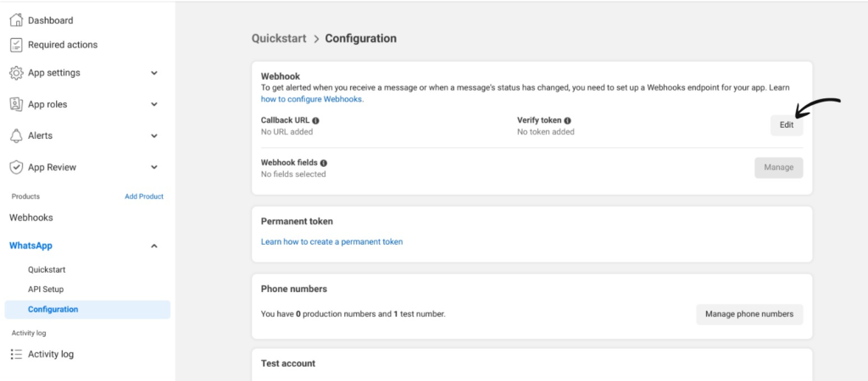Click the App Review shield icon
The image size is (868, 381).
click(x=17, y=167)
